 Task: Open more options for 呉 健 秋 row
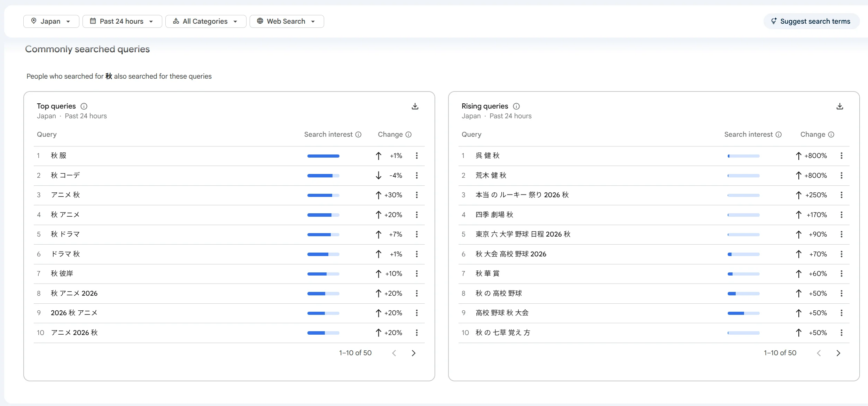pos(842,156)
